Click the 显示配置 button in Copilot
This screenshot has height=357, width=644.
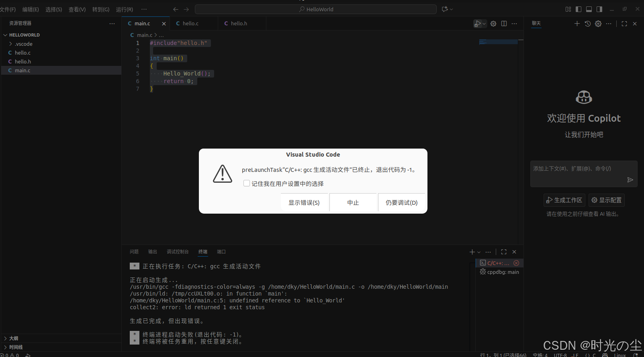(607, 200)
